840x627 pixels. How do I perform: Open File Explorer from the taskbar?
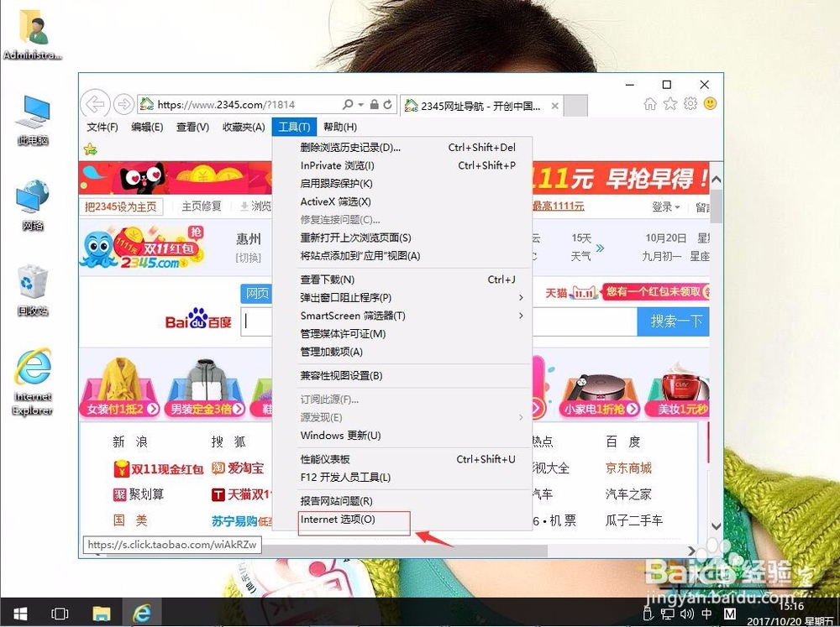pos(102,613)
